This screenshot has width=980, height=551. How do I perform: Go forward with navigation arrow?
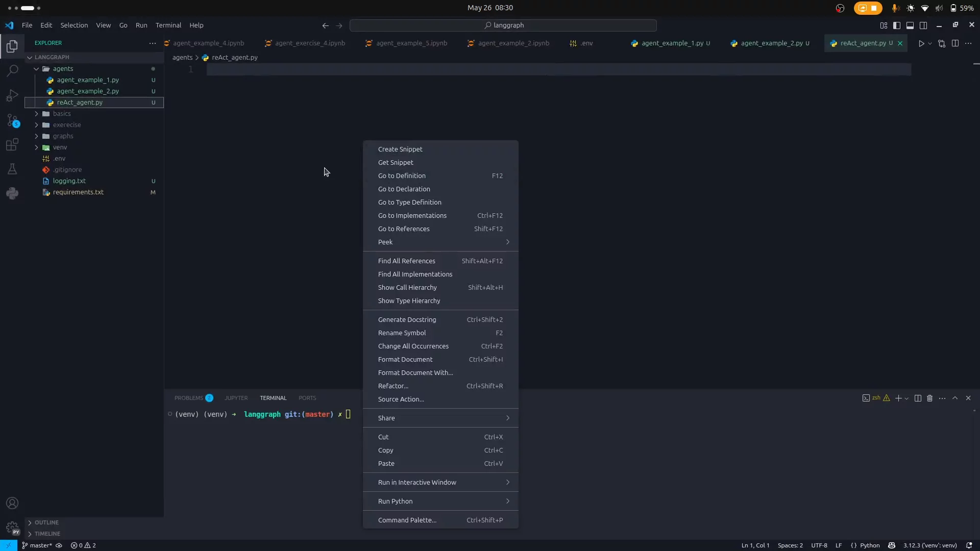click(339, 26)
